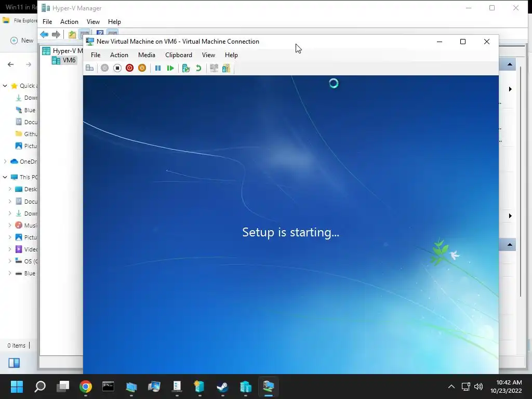Open Command Prompt from taskbar
Viewport: 532px width, 399px height.
tap(108, 387)
